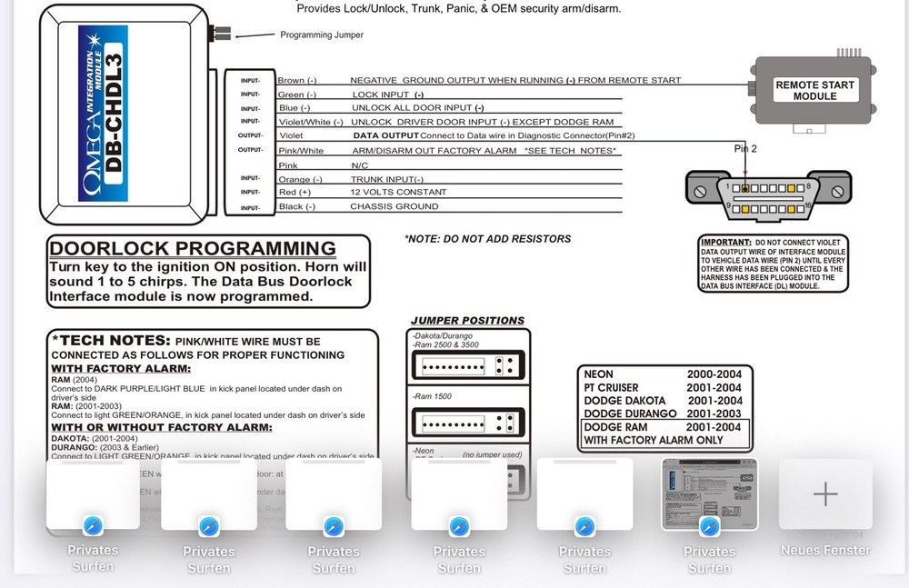Click the Orange (-) wire label

coord(300,180)
